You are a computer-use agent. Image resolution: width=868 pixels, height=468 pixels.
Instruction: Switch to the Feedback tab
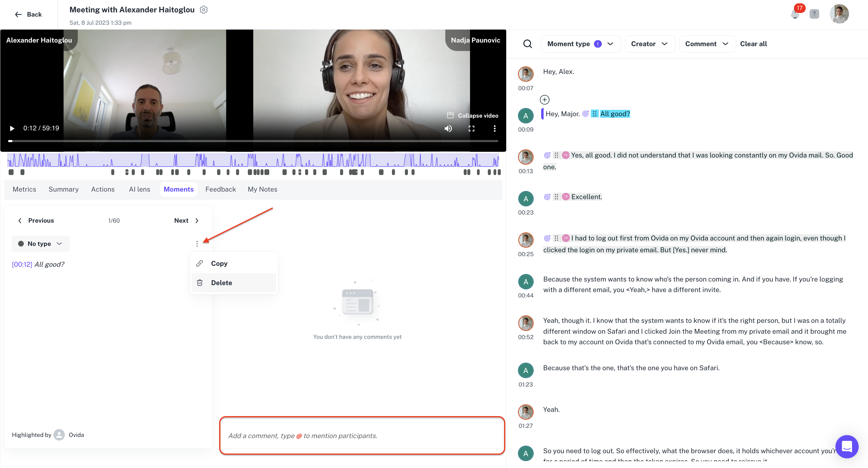coord(220,189)
